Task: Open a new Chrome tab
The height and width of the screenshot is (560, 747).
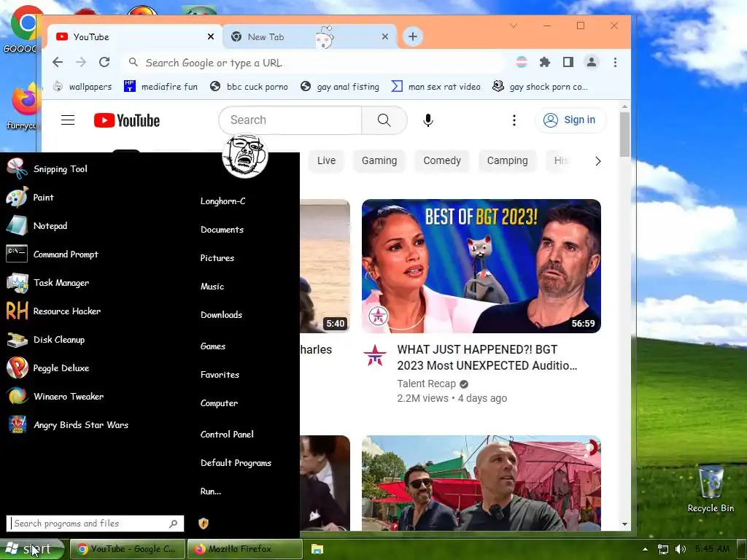Action: (x=413, y=36)
